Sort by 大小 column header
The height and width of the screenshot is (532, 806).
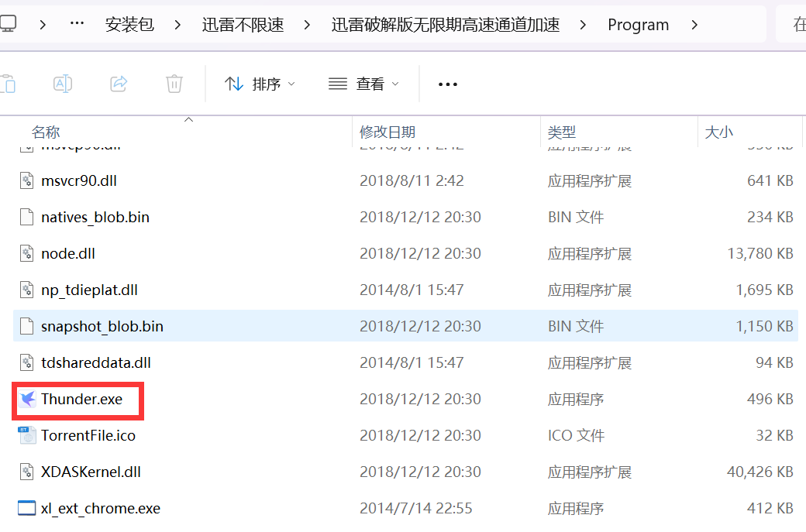(718, 132)
